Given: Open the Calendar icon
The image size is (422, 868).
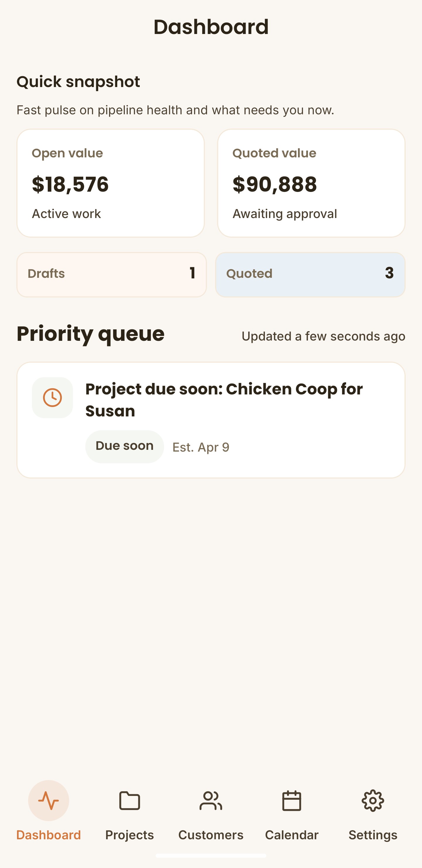Looking at the screenshot, I should [292, 800].
